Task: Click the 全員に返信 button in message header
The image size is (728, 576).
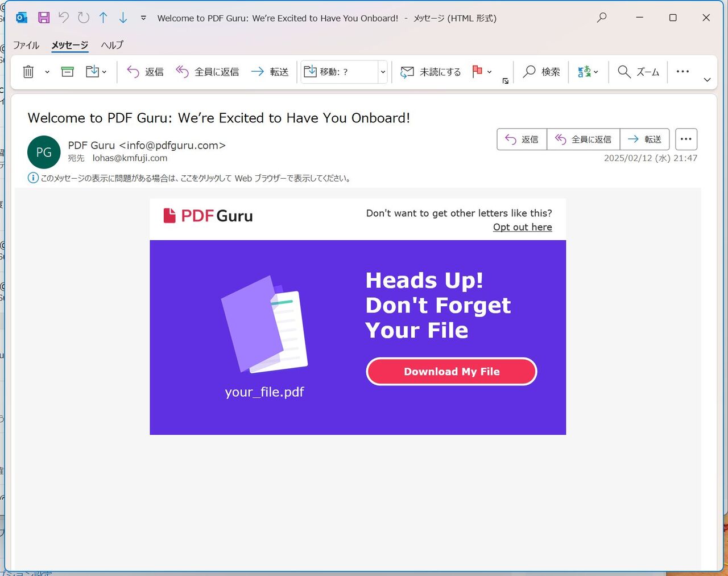Action: (583, 139)
